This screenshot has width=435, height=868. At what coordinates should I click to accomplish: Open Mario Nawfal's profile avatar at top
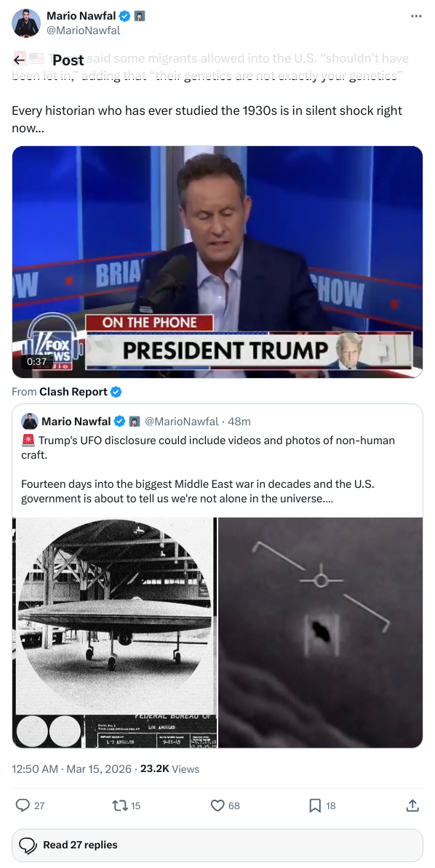(26, 23)
